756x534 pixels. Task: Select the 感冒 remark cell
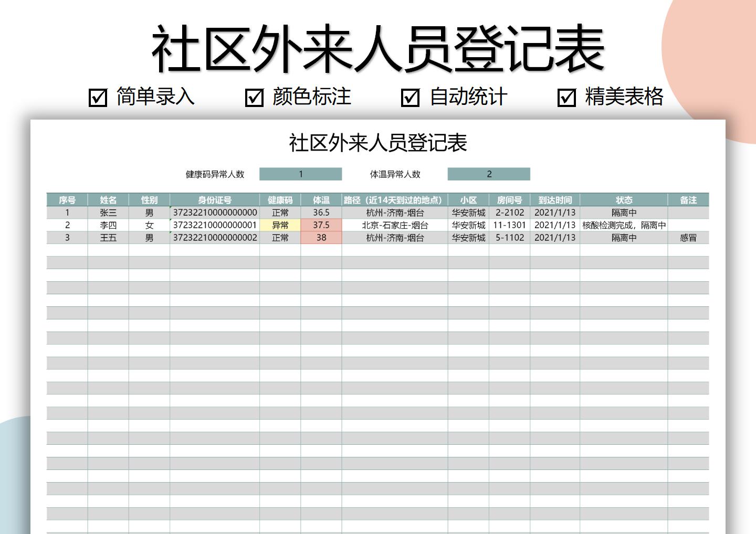(689, 238)
